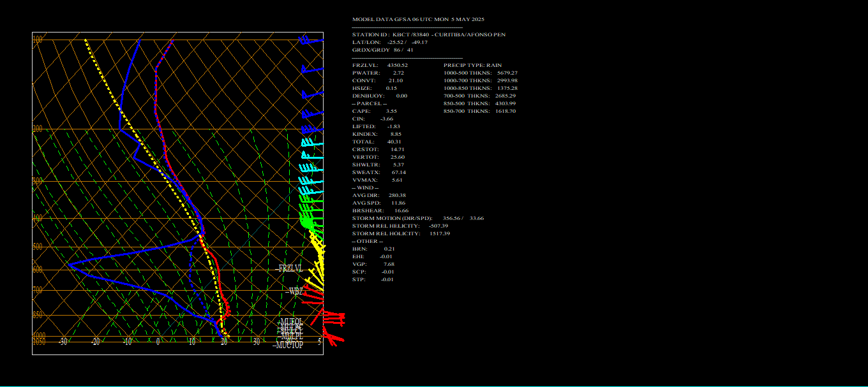Click the 'PRECIP TYPE: RAIN' line
The width and height of the screenshot is (868, 387).
point(473,65)
